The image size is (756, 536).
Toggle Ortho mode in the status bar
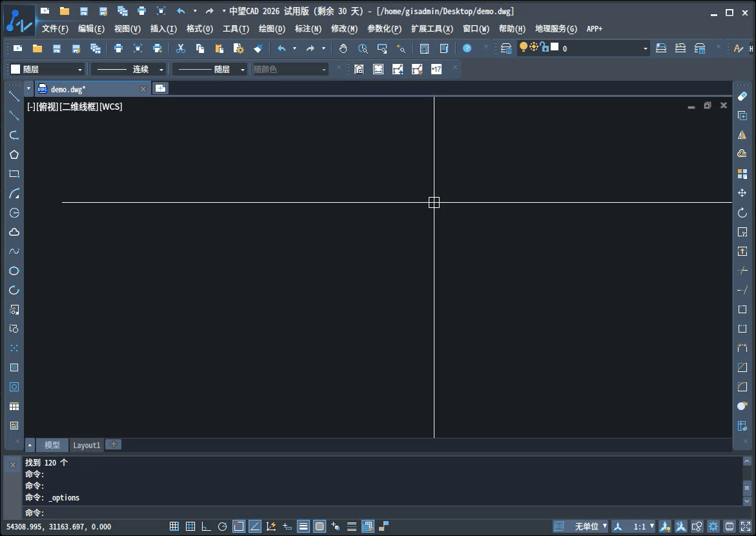tap(206, 526)
